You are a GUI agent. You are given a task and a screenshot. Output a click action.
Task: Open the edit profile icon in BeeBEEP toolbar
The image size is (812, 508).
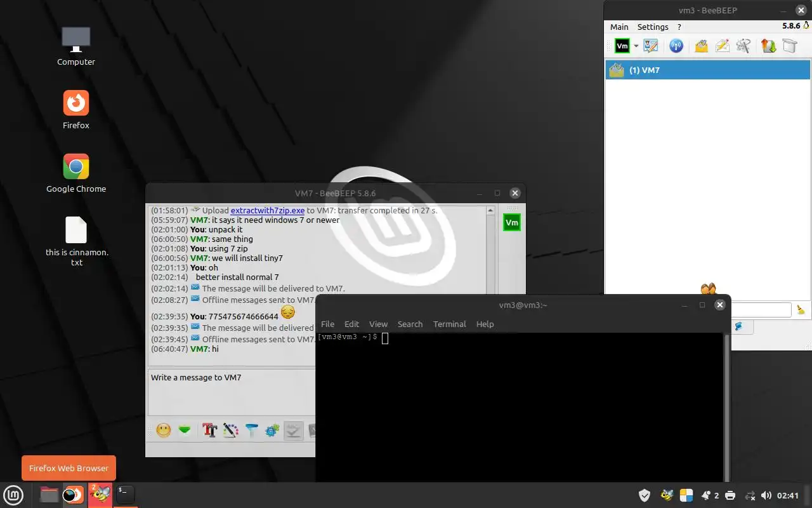click(651, 46)
